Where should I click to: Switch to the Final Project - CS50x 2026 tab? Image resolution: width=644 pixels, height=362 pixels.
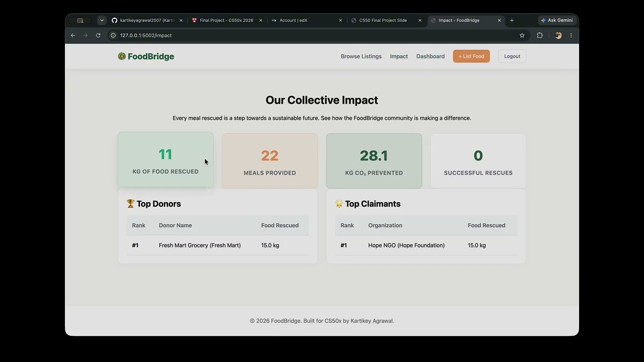[226, 20]
